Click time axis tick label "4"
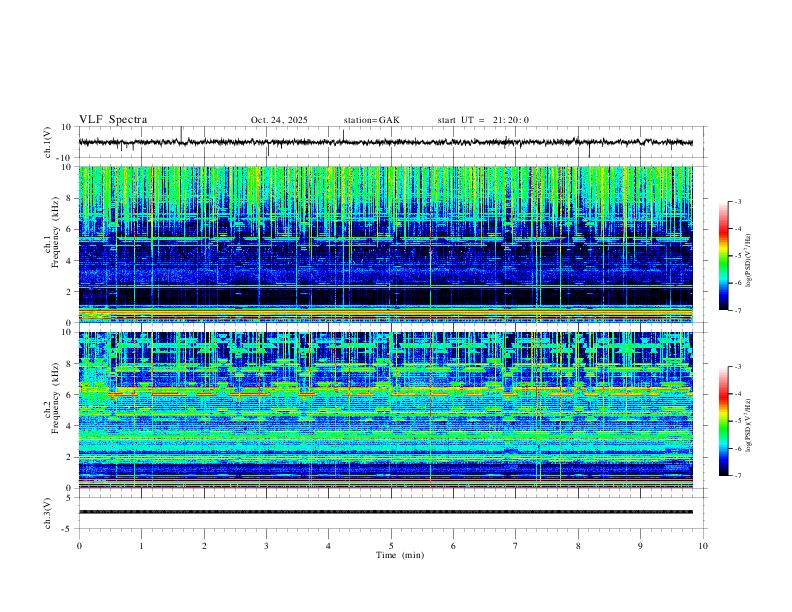The height and width of the screenshot is (612, 792). pos(328,546)
